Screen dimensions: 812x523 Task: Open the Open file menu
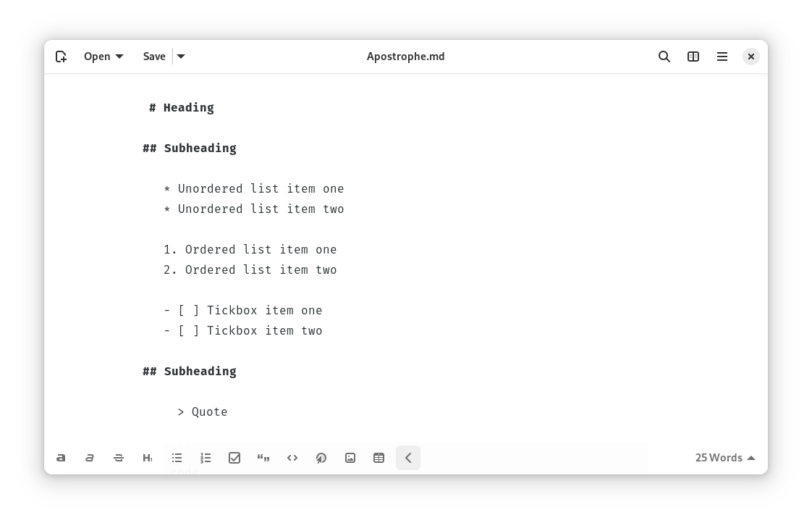103,57
